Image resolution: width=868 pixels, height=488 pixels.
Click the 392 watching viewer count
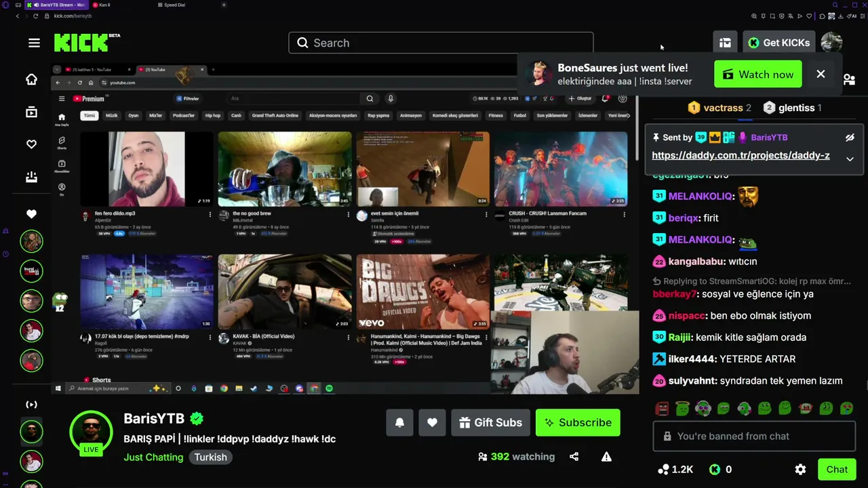[516, 457]
